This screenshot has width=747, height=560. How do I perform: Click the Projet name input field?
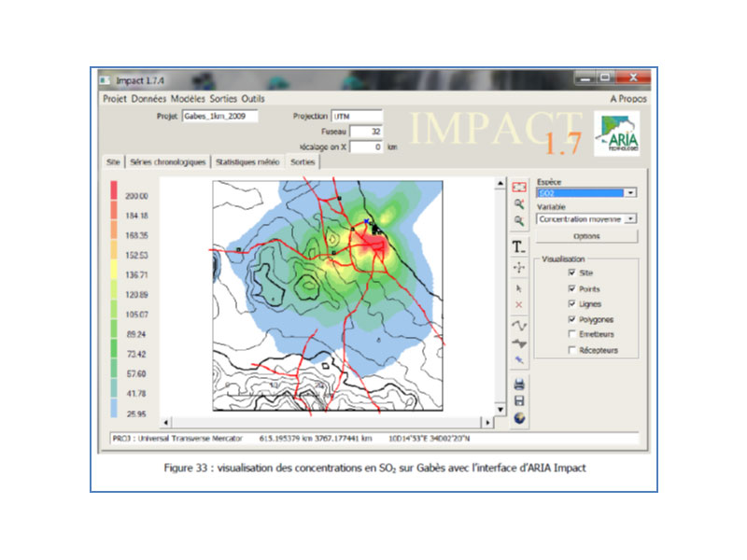click(x=219, y=116)
